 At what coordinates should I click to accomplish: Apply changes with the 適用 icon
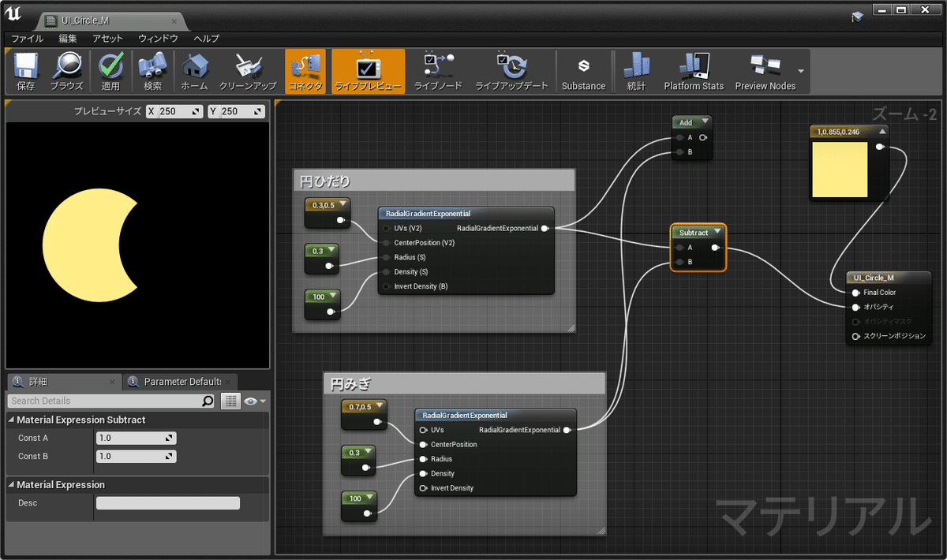pyautogui.click(x=110, y=72)
